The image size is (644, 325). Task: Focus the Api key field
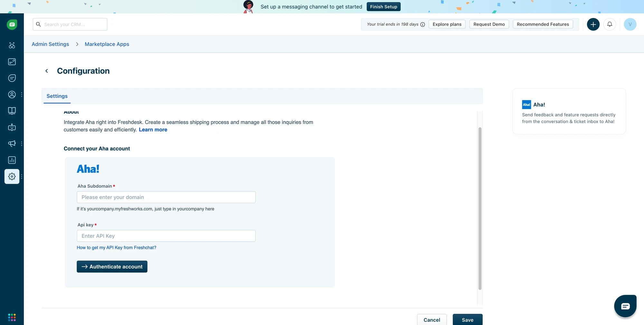(x=166, y=236)
